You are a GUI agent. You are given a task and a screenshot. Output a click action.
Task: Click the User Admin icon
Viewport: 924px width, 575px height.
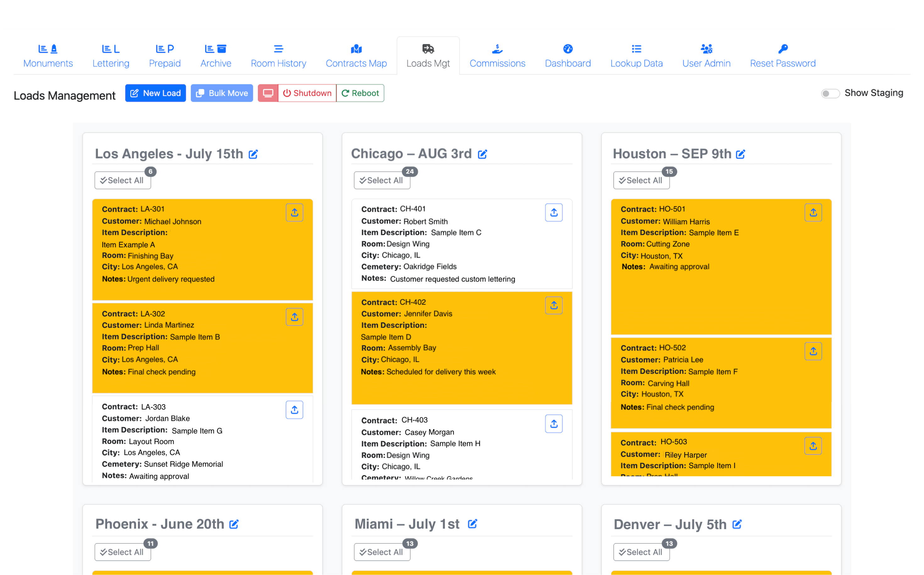(x=706, y=48)
